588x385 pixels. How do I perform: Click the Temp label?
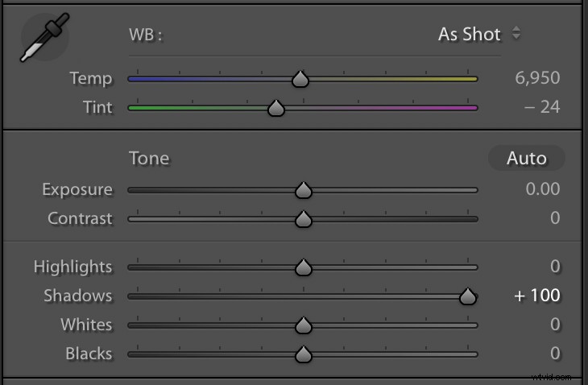91,79
